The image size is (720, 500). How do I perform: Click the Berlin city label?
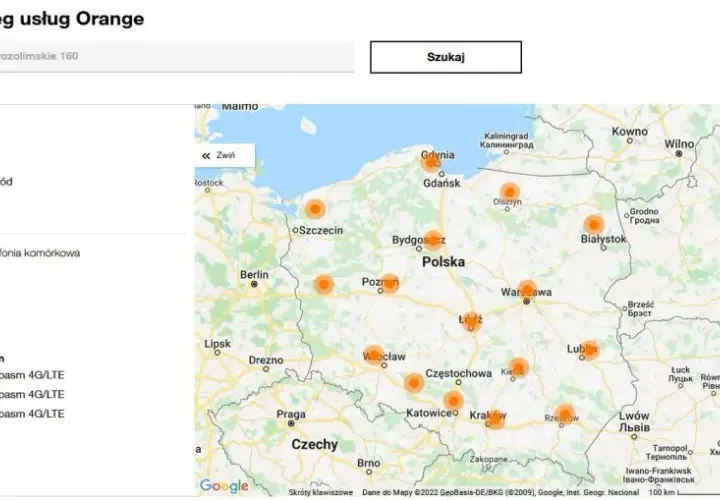[x=254, y=275]
